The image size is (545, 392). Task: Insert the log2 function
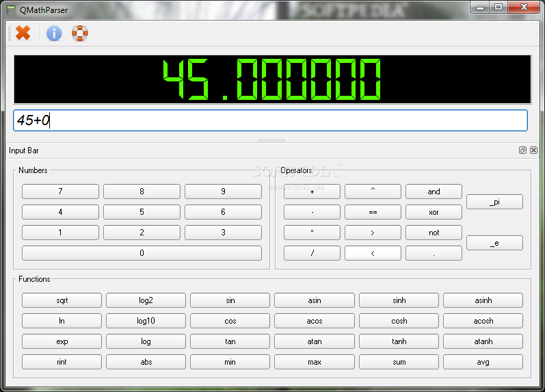[146, 300]
